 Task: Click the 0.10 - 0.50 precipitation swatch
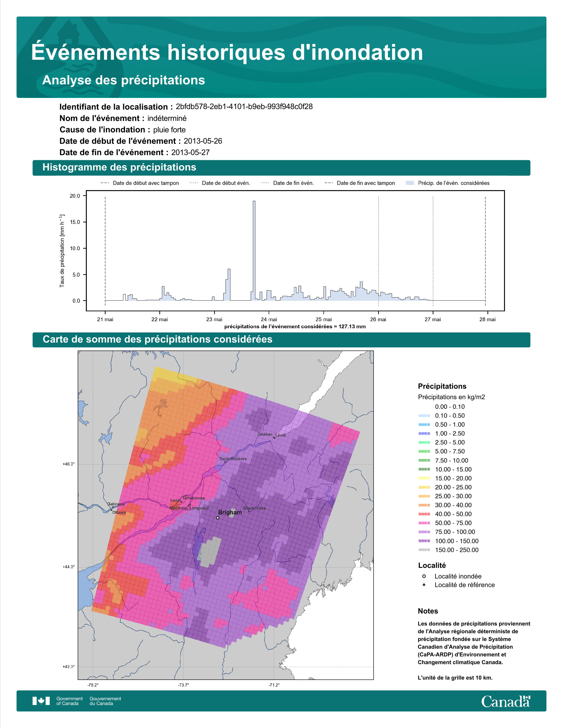click(424, 416)
